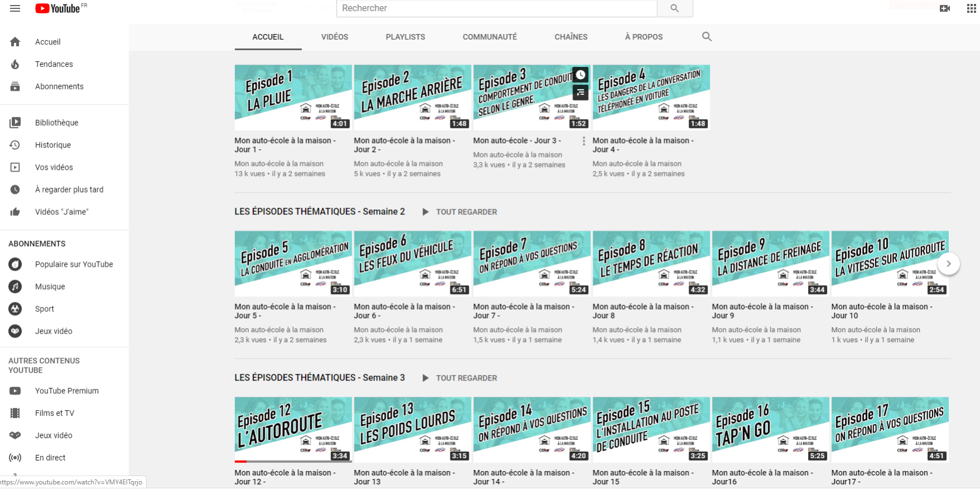The image size is (980, 490).
Task: Play all Semaine 2 episodes
Action: (x=460, y=212)
